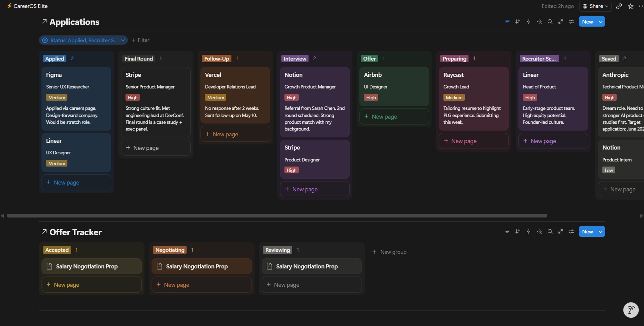The image size is (644, 326).
Task: Add New page in Interview column
Action: [x=315, y=189]
